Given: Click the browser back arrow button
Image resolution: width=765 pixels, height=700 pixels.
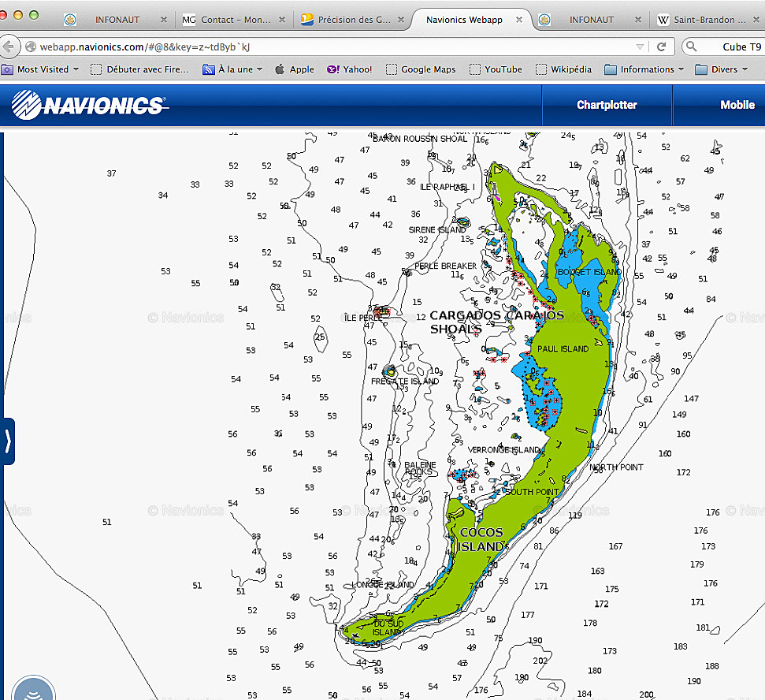Looking at the screenshot, I should pos(8,47).
